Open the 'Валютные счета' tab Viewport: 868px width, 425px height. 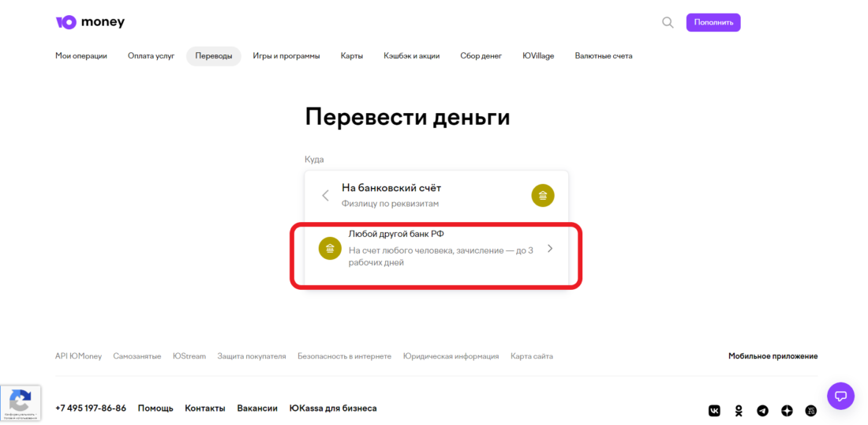point(603,56)
